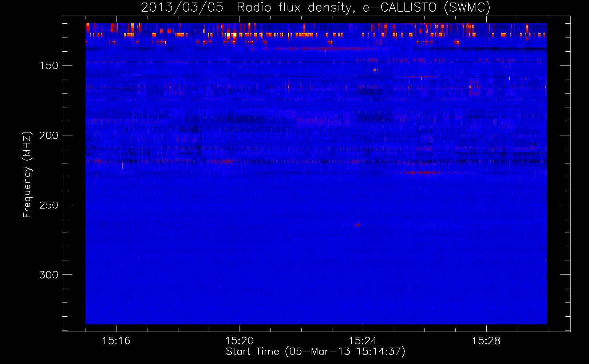589x364 pixels.
Task: Click the 'Start Time (05-Mar-13 15:14:37)' label
Action: click(x=316, y=352)
